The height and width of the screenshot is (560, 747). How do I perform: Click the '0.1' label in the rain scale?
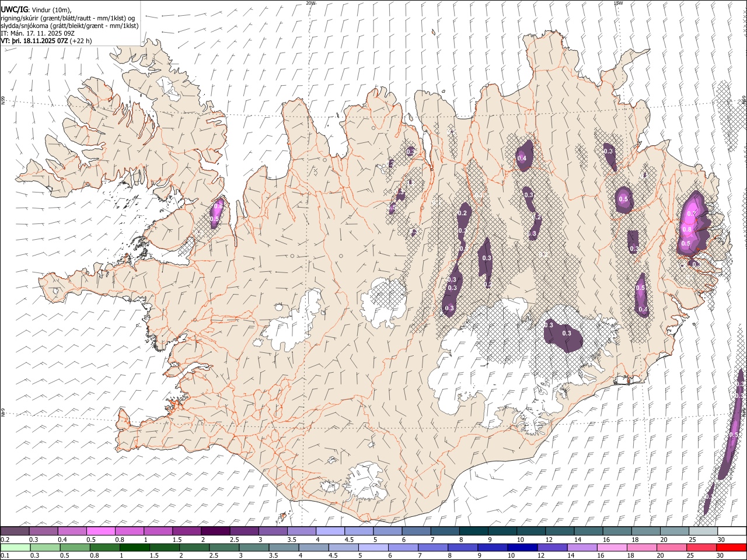click(x=5, y=556)
